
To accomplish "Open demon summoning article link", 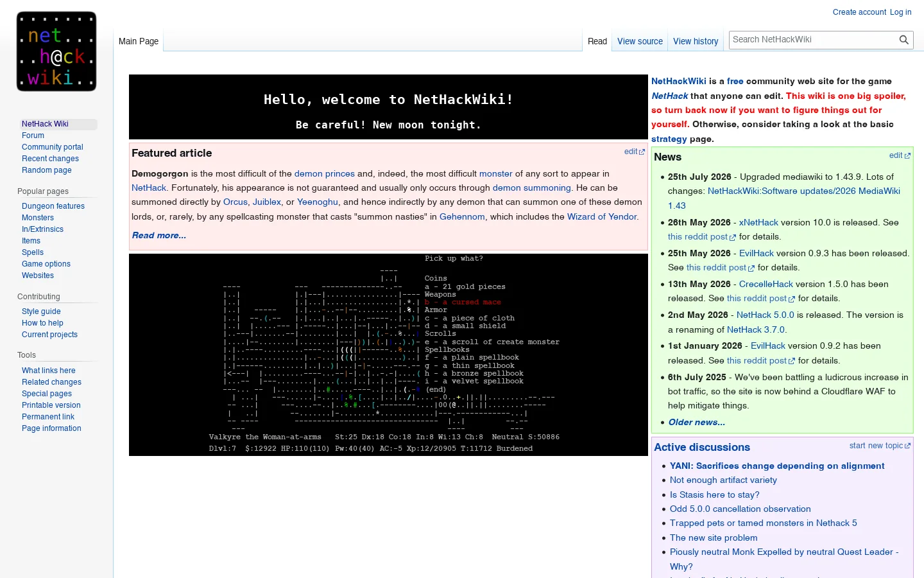I will 532,188.
